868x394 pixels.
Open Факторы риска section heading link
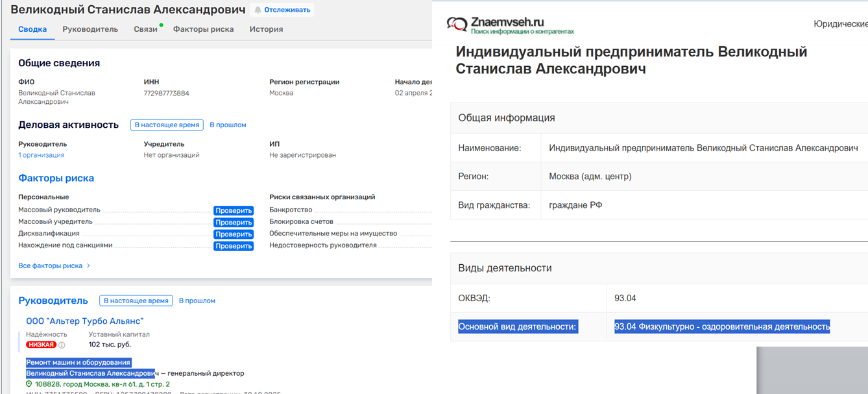[x=56, y=178]
